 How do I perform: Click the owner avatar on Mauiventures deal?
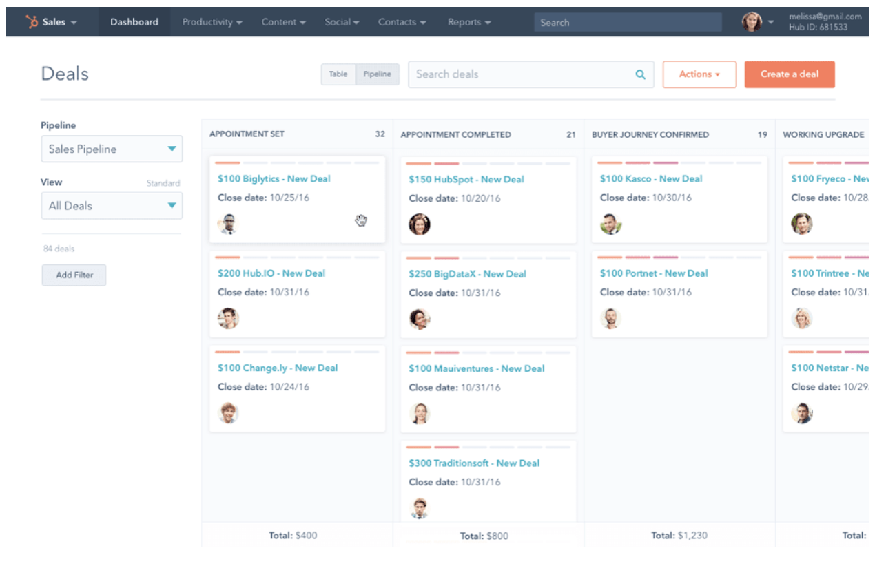420,413
